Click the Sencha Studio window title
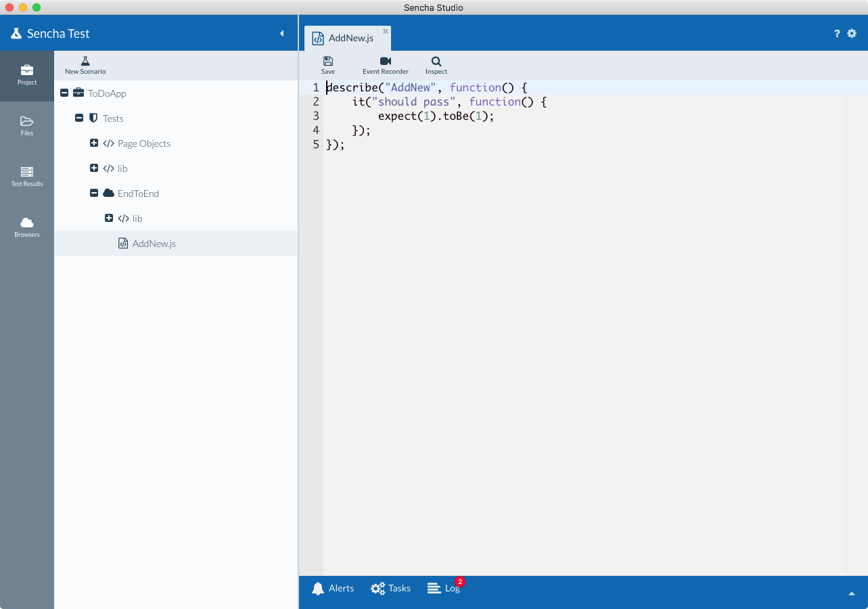Image resolution: width=868 pixels, height=609 pixels. [x=434, y=7]
